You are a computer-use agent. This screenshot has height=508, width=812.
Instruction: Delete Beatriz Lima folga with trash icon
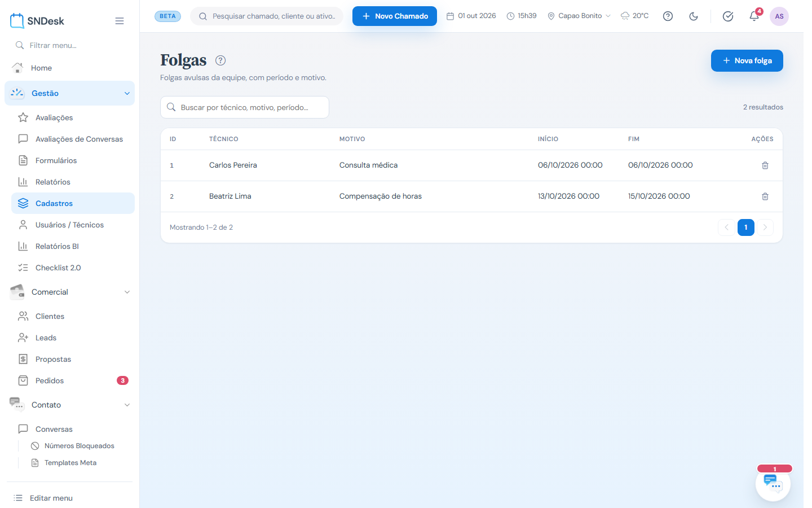point(765,196)
